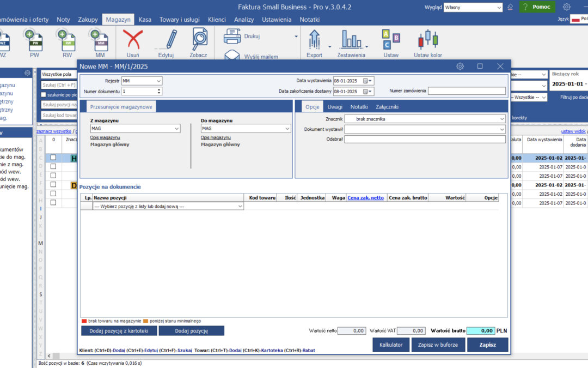Open the Z magazynu dropdown

pos(176,129)
